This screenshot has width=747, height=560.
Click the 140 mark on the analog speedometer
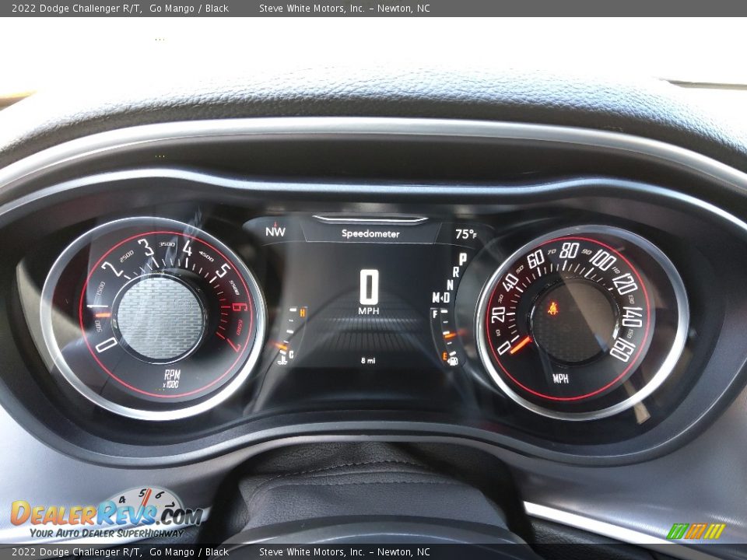(633, 317)
